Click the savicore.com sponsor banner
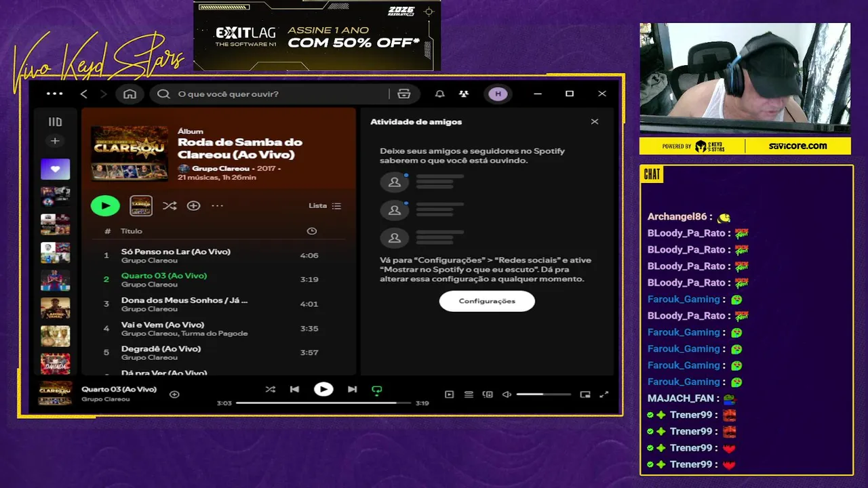 797,146
